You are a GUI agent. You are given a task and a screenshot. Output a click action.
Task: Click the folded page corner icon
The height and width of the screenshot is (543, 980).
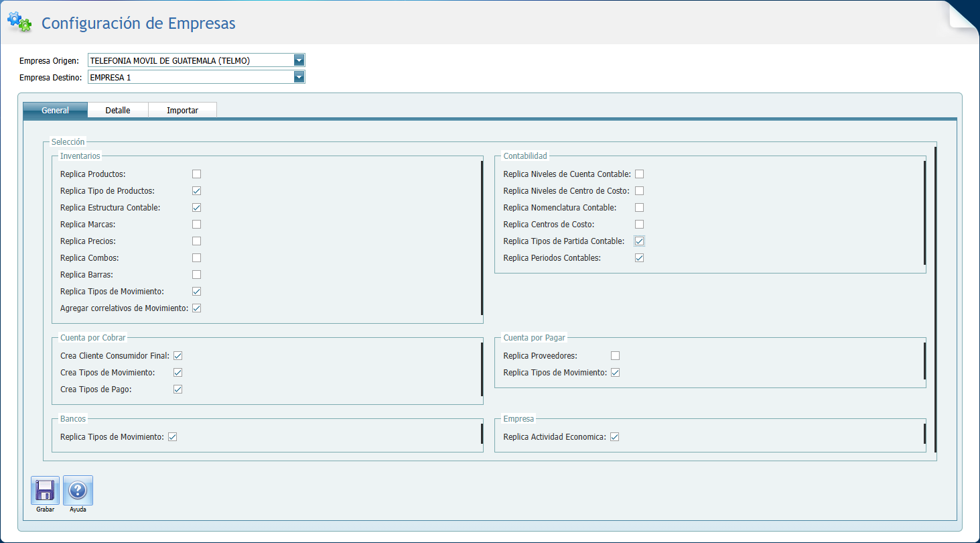(x=963, y=15)
